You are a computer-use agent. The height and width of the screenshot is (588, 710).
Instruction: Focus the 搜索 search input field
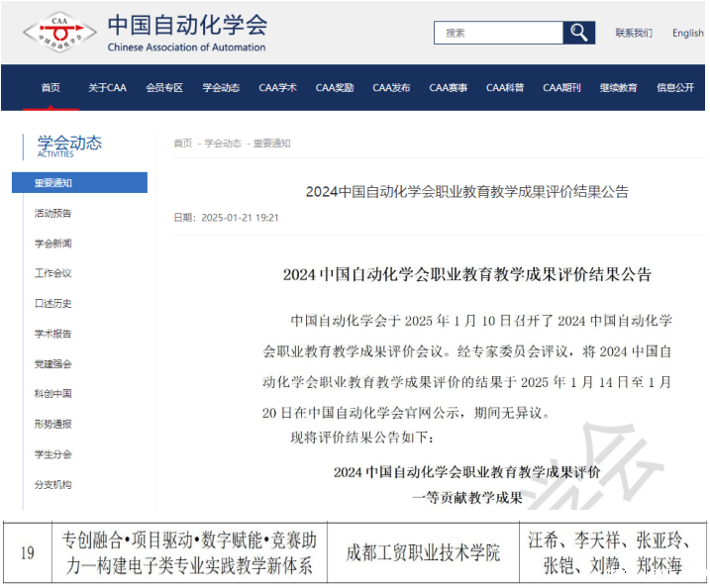click(x=498, y=33)
